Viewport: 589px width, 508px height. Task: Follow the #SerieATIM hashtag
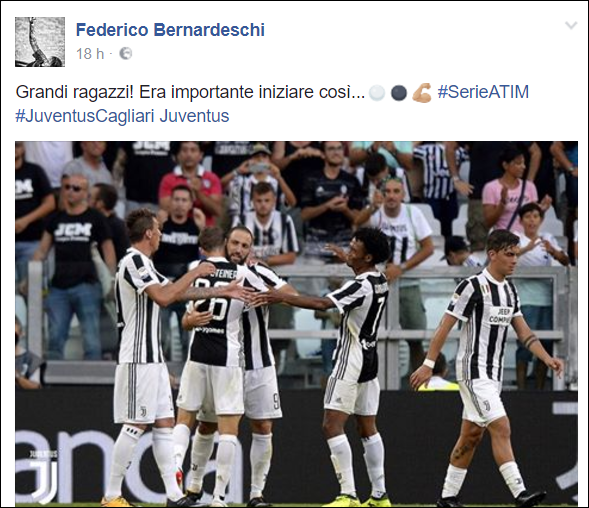click(x=483, y=92)
